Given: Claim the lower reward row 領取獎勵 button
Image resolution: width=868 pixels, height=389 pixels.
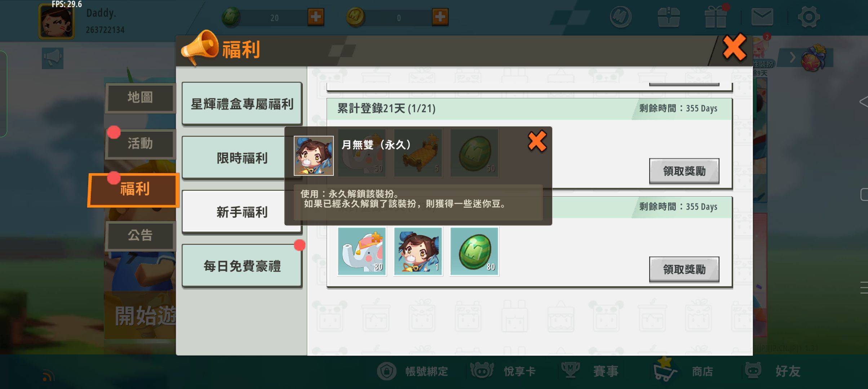Looking at the screenshot, I should click(684, 269).
